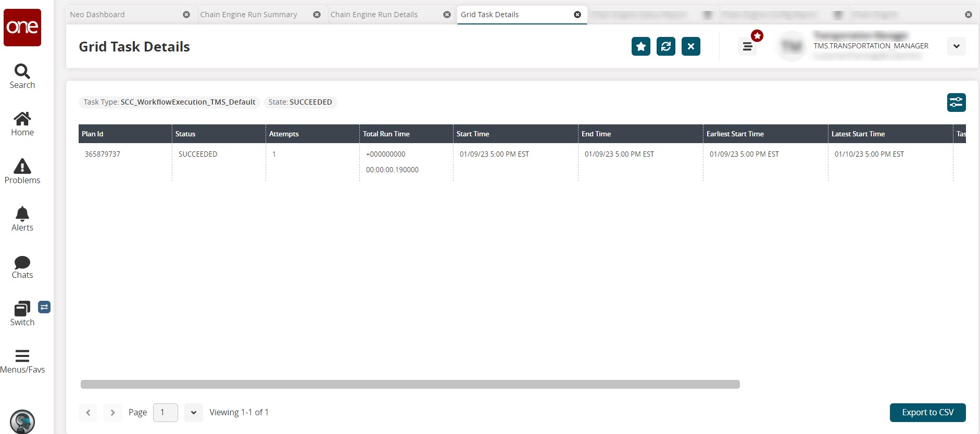Sort by the Attempts column header
Image resolution: width=980 pixels, height=434 pixels.
[x=312, y=134]
